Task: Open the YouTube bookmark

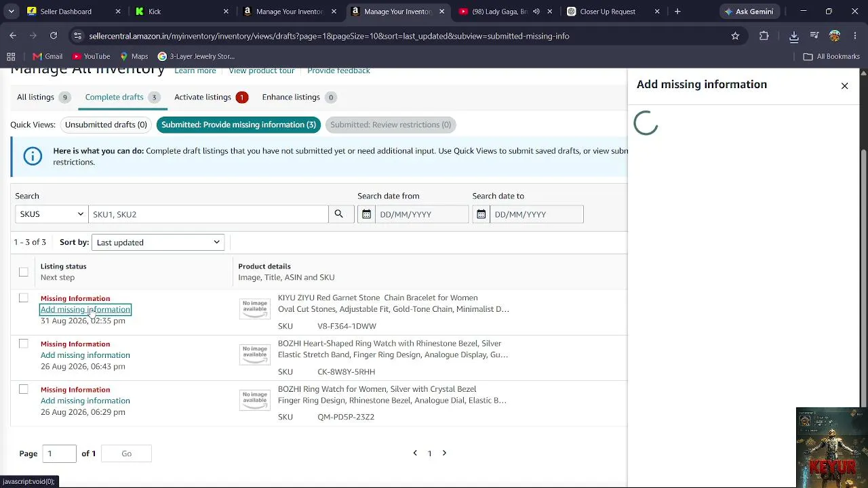Action: [x=91, y=56]
